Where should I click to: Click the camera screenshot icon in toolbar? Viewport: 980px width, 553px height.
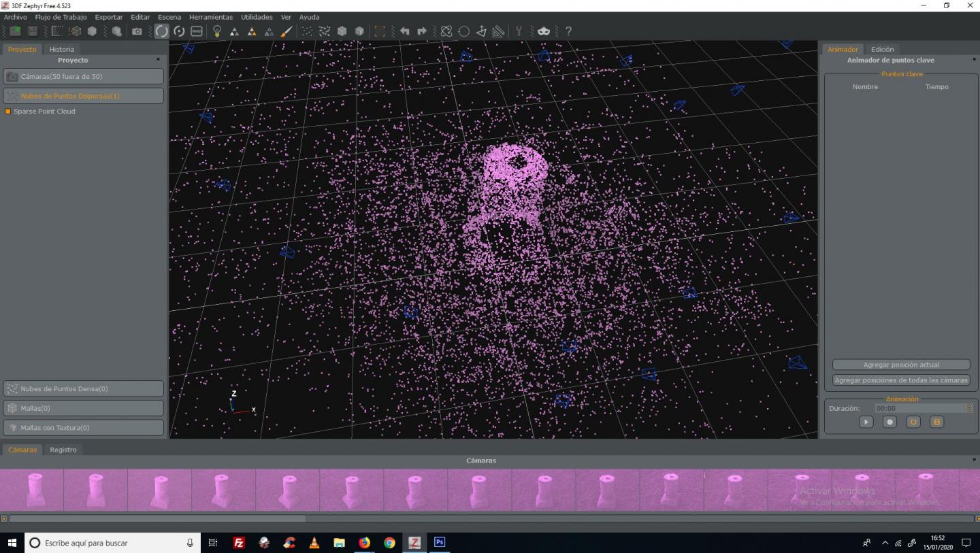[137, 31]
